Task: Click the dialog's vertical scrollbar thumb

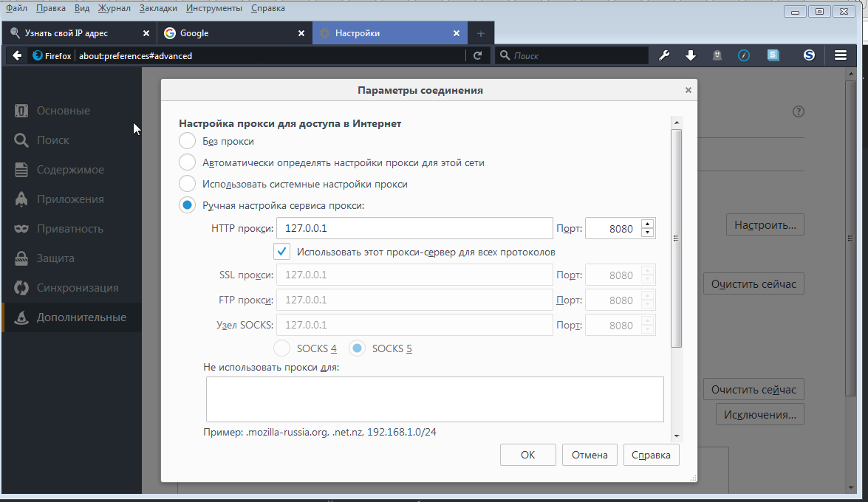Action: coord(676,238)
